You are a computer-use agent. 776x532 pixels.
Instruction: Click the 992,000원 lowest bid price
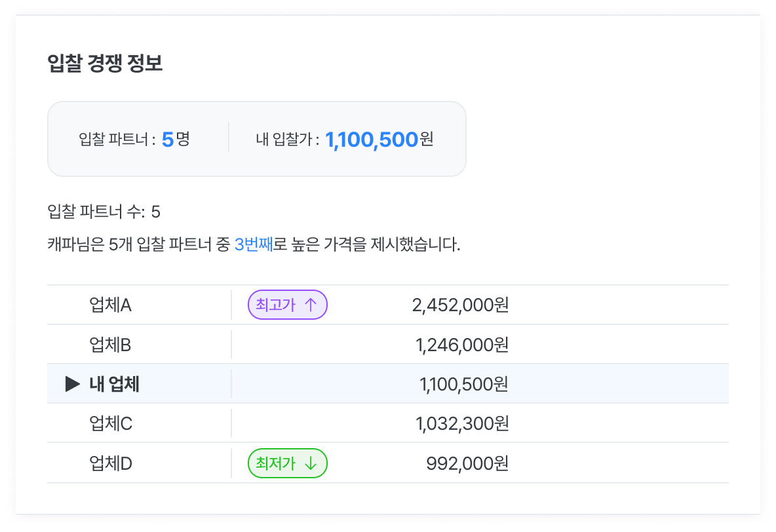tap(467, 464)
